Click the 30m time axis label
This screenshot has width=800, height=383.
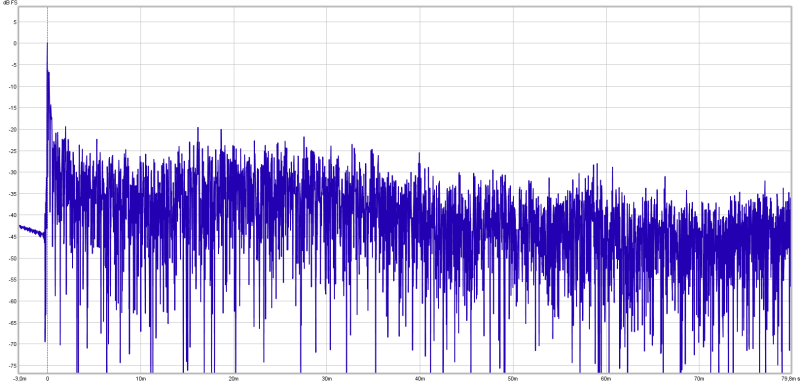[327, 379]
